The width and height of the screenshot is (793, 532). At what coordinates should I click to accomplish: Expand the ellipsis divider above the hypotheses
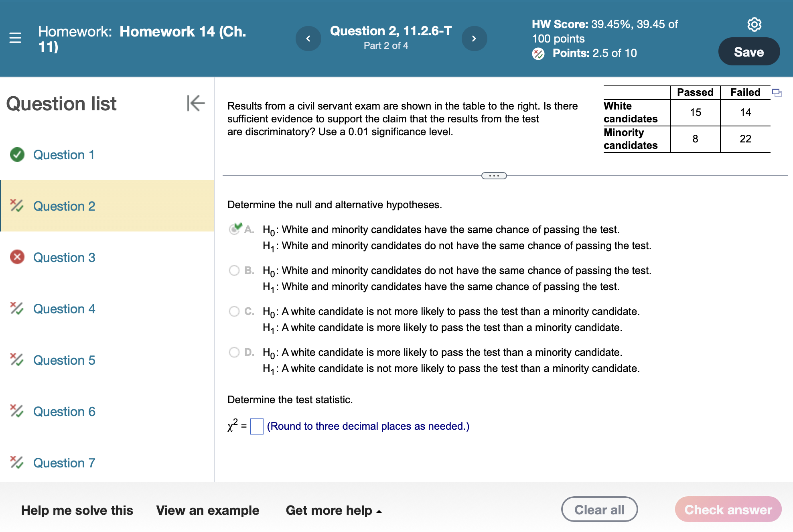coord(493,175)
